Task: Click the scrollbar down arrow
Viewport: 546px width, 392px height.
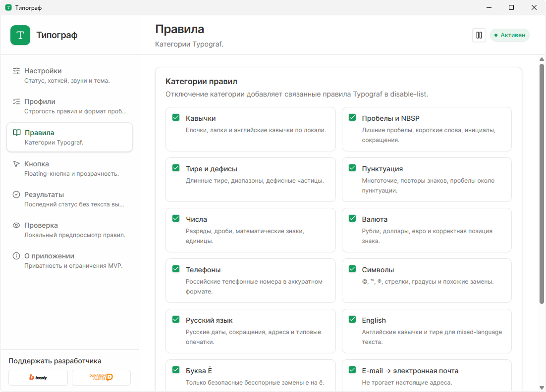Action: click(x=542, y=388)
